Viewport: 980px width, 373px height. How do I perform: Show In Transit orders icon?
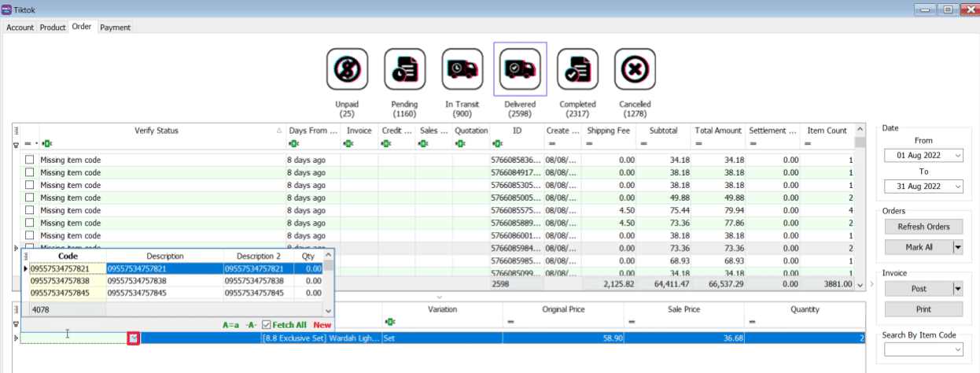click(x=462, y=69)
